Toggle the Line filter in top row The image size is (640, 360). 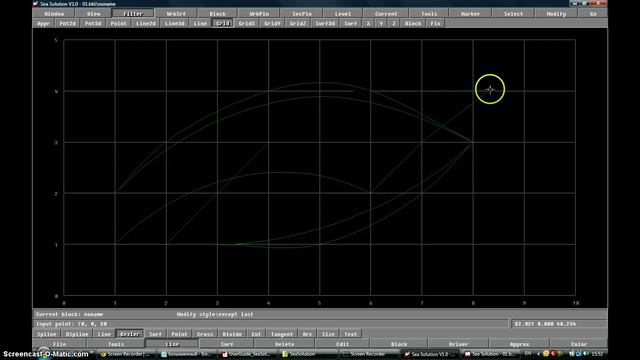(200, 23)
